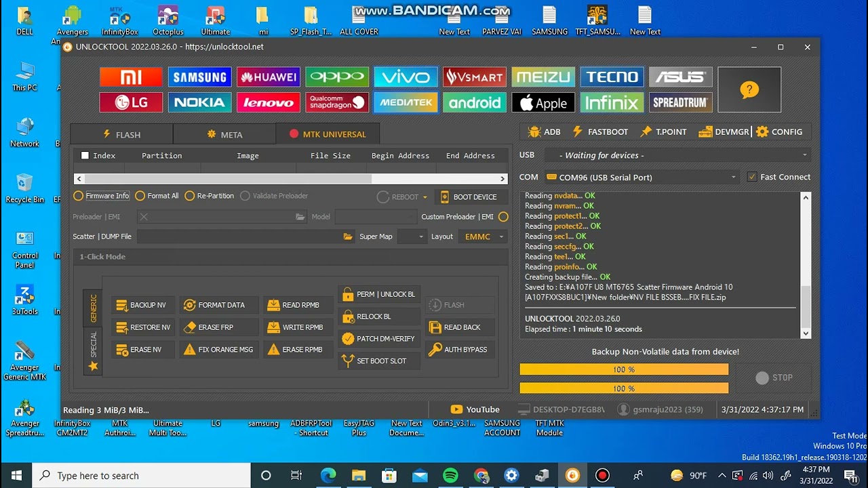Open the SPECIAL vertical tab
Screen dimensions: 868x488
click(93, 351)
